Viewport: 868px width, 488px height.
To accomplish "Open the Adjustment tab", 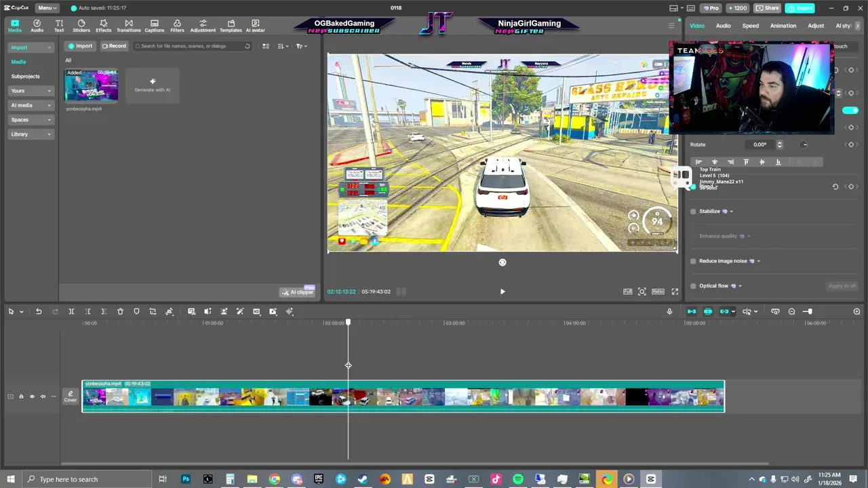I will tap(203, 26).
